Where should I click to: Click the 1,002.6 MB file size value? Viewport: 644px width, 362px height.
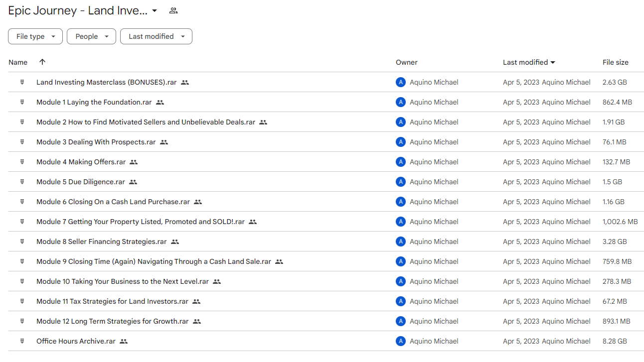620,222
